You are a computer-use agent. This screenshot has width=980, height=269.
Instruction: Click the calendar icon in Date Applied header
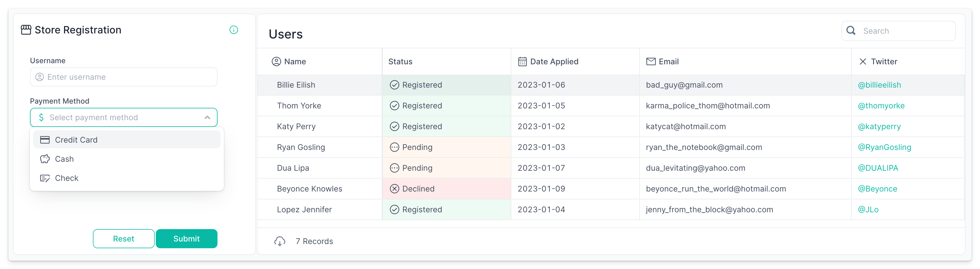pos(522,61)
